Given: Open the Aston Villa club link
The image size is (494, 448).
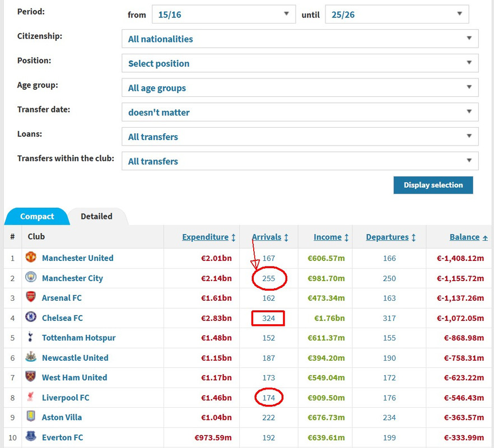Looking at the screenshot, I should tap(62, 417).
